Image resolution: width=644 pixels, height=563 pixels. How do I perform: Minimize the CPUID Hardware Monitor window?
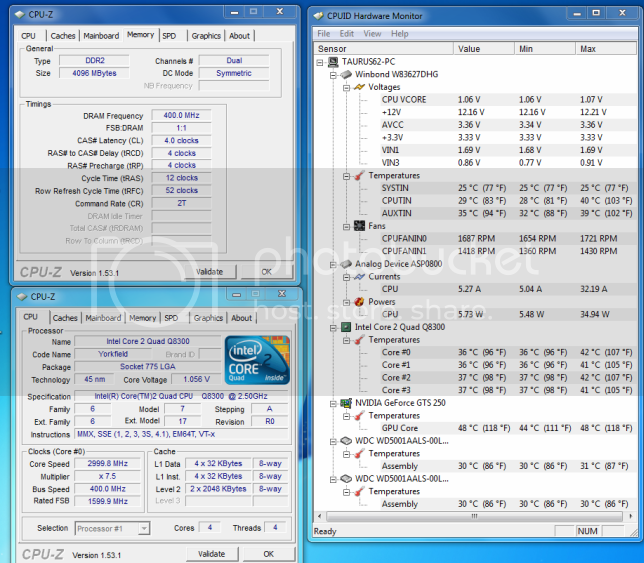577,14
